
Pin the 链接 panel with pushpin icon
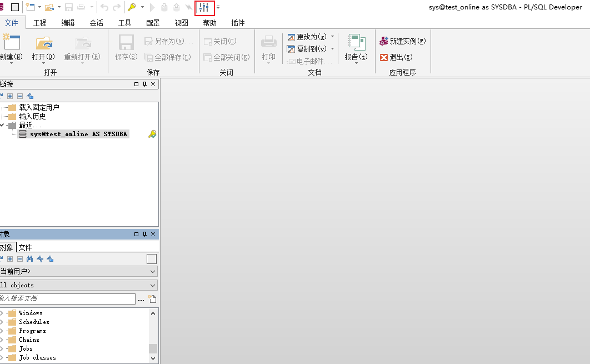[145, 84]
